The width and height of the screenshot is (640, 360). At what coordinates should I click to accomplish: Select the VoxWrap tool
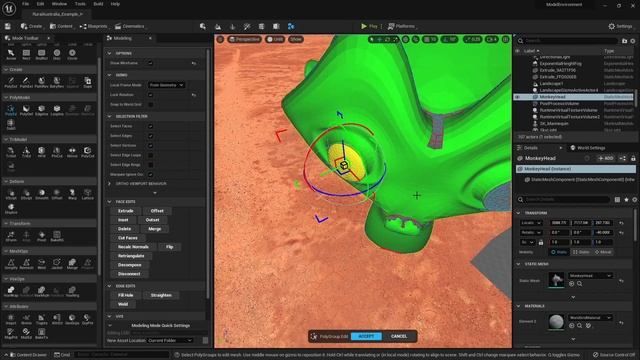[x=11, y=291]
